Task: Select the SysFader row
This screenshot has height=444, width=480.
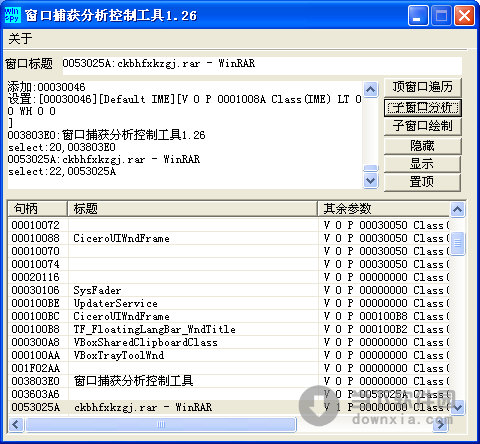Action: click(x=229, y=290)
